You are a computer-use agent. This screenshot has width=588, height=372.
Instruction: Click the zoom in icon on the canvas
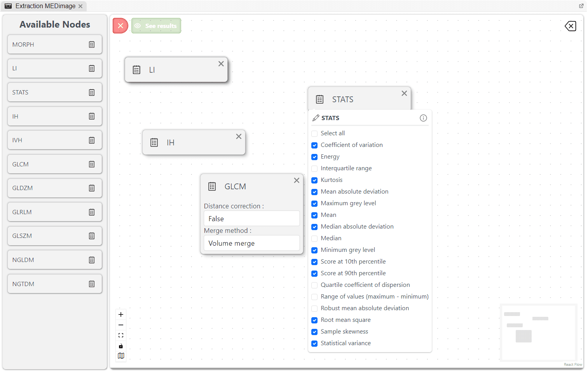pyautogui.click(x=120, y=314)
